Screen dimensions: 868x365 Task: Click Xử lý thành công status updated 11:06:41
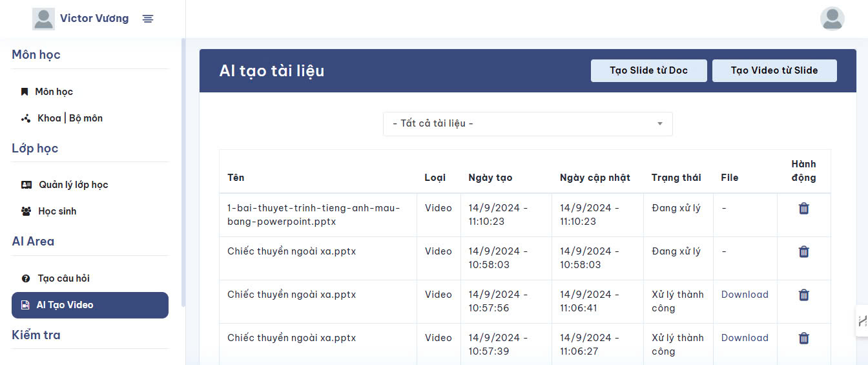click(677, 301)
